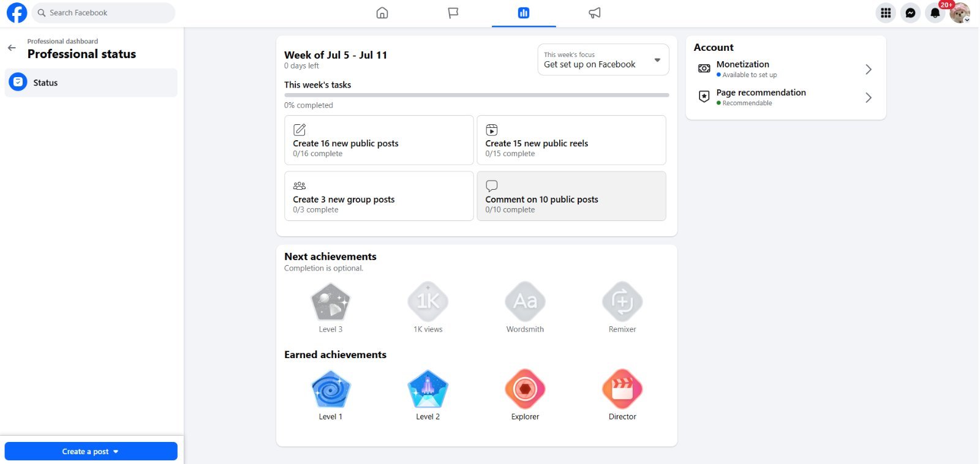
Task: Click the Earned achievements heading
Action: pos(335,354)
